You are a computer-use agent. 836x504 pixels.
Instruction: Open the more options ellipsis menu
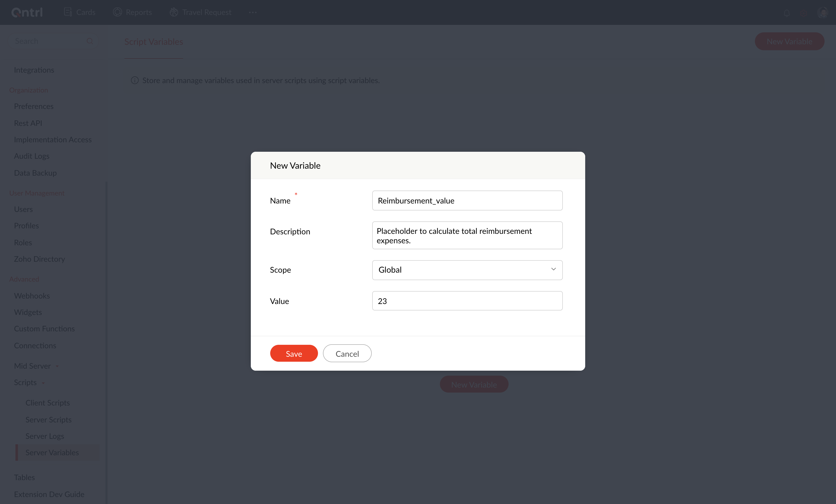coord(253,12)
